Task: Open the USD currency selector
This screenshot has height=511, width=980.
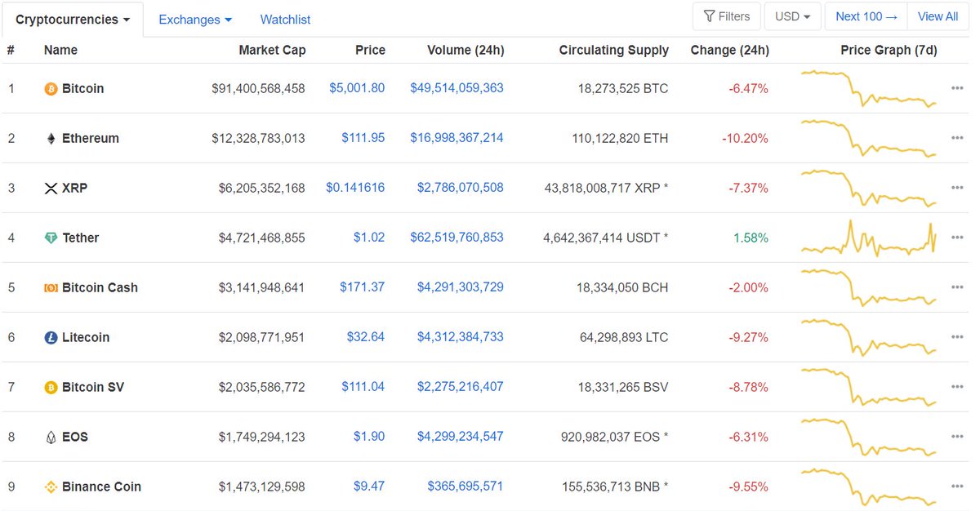Action: (792, 16)
